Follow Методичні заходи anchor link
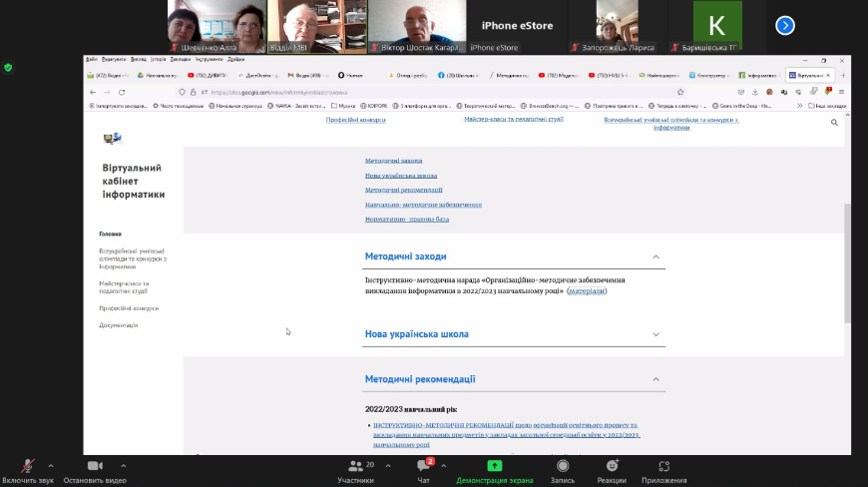This screenshot has width=868, height=487. click(393, 161)
